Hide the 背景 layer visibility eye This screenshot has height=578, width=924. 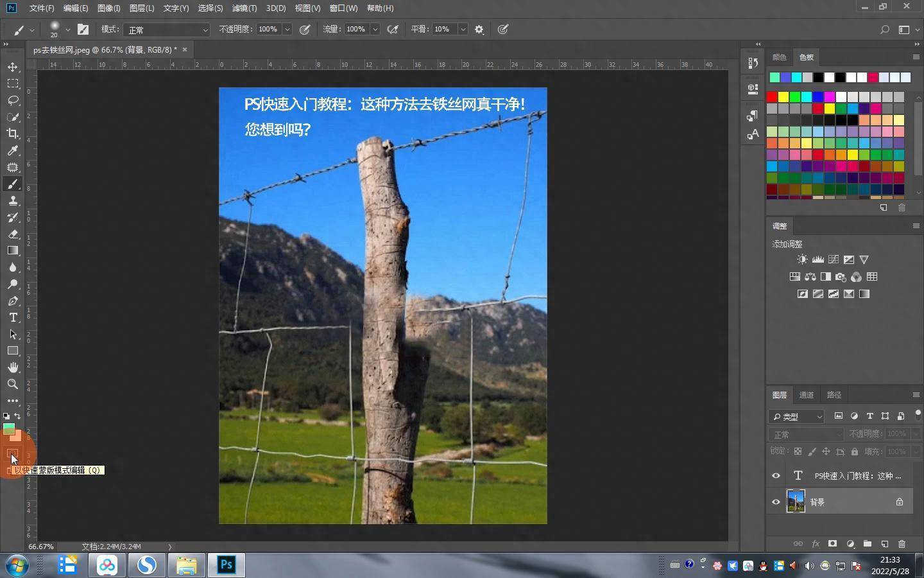click(x=776, y=502)
